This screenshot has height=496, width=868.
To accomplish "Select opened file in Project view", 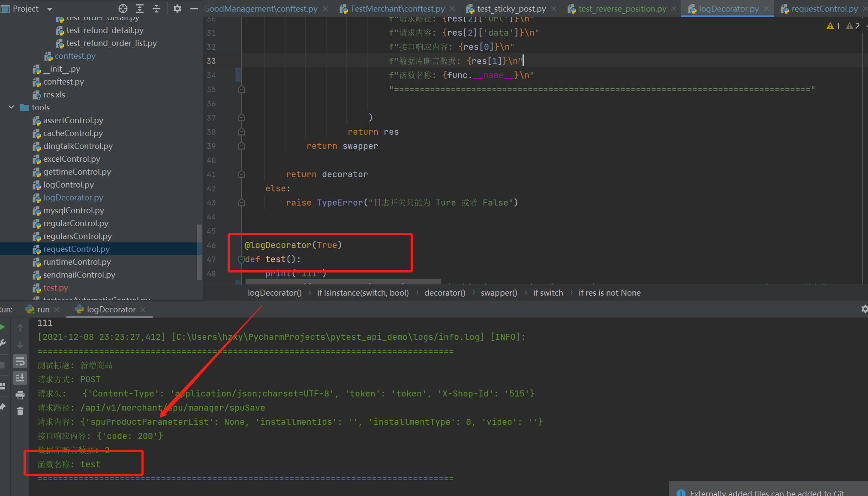I will pyautogui.click(x=123, y=9).
